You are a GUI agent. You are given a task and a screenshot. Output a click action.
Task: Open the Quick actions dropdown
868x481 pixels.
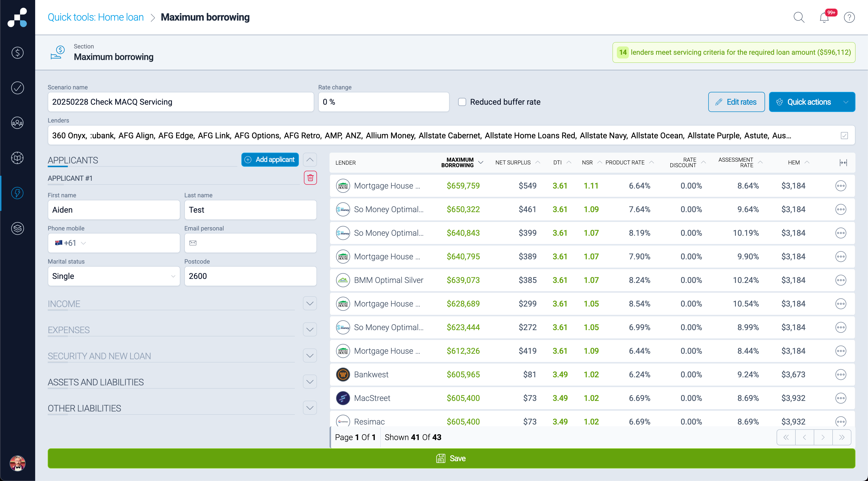coord(812,102)
